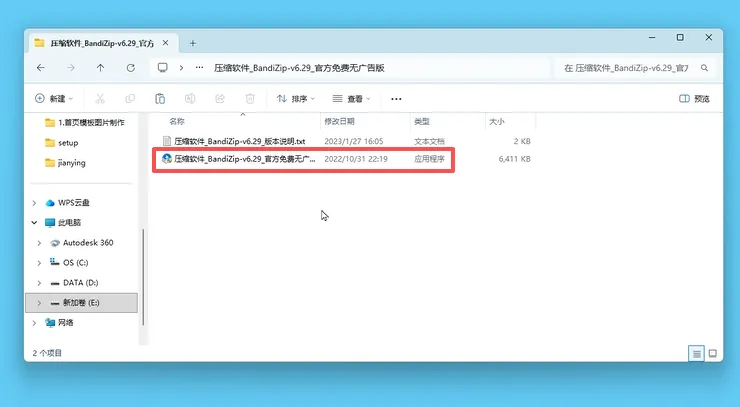Open the toolbar's See more ellipsis
Viewport: 740px width, 407px height.
point(396,99)
